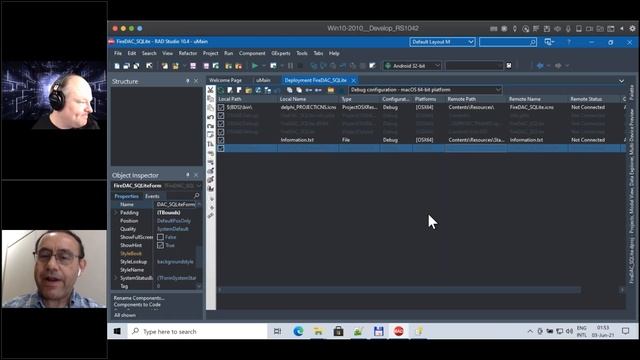Click the blue back navigation arrow
The width and height of the screenshot is (640, 360).
coord(540,66)
